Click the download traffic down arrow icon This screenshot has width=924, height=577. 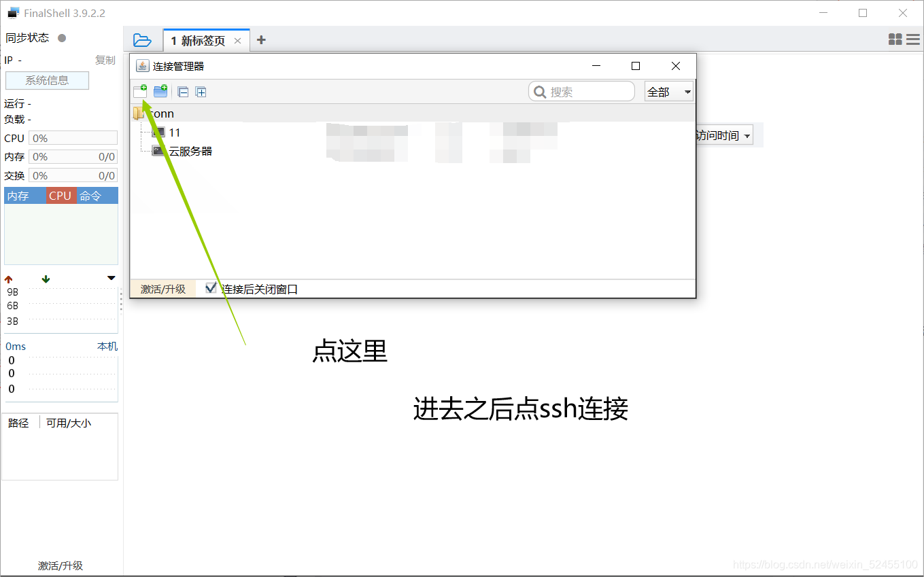point(46,279)
